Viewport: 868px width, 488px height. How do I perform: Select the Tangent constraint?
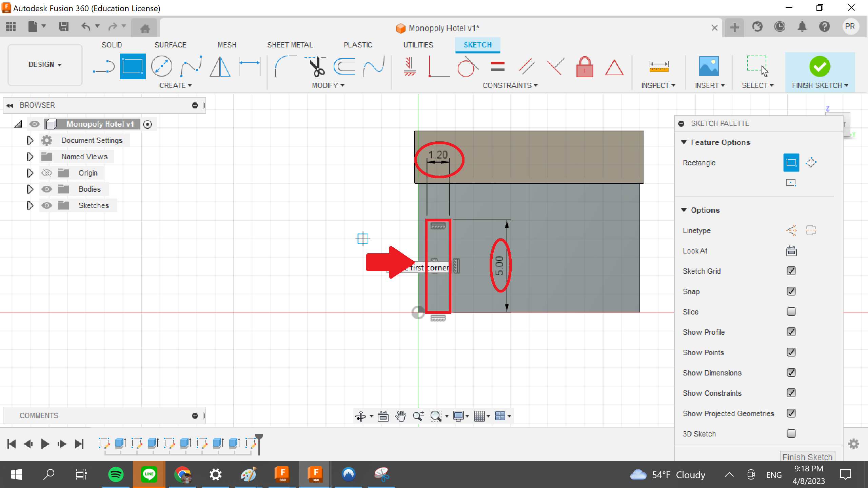click(467, 67)
